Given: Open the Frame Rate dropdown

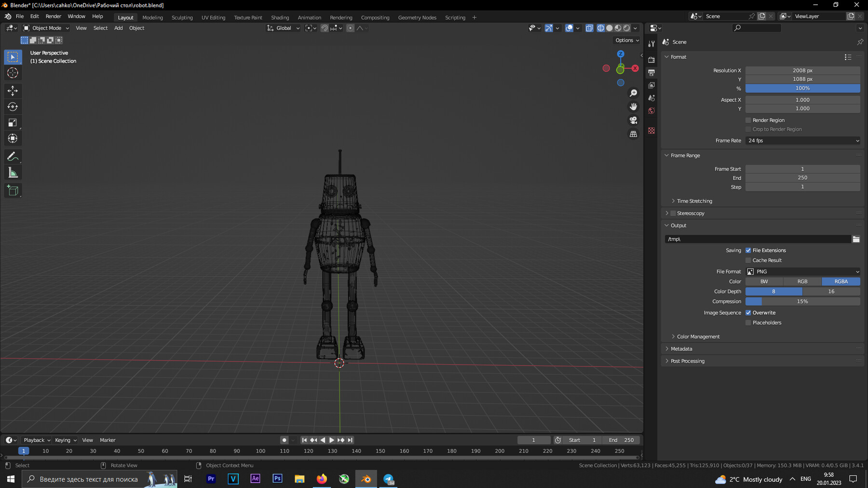Looking at the screenshot, I should (x=802, y=140).
